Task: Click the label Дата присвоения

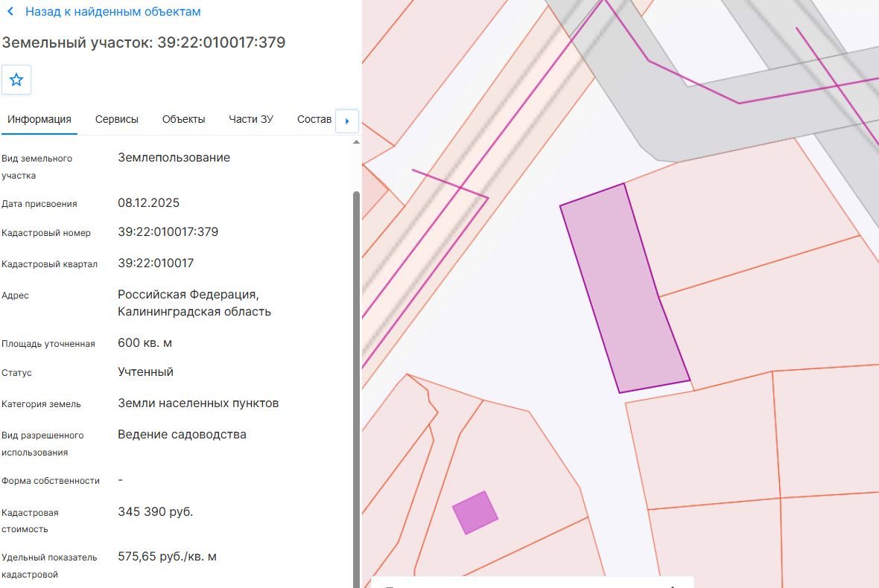Action: point(39,204)
